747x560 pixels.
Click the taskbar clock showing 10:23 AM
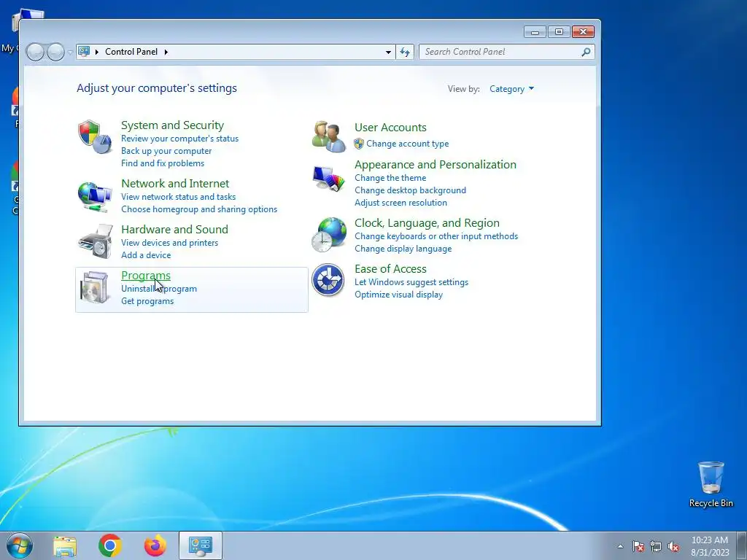point(710,546)
